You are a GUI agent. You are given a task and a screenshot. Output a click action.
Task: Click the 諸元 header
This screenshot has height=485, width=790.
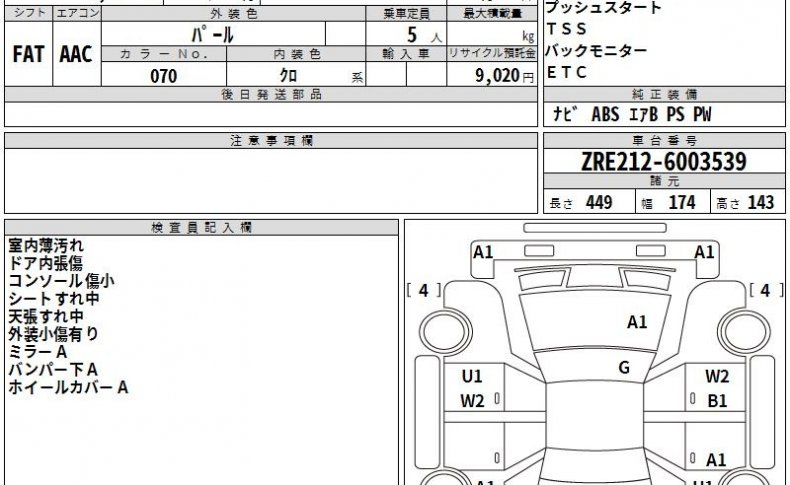664,181
